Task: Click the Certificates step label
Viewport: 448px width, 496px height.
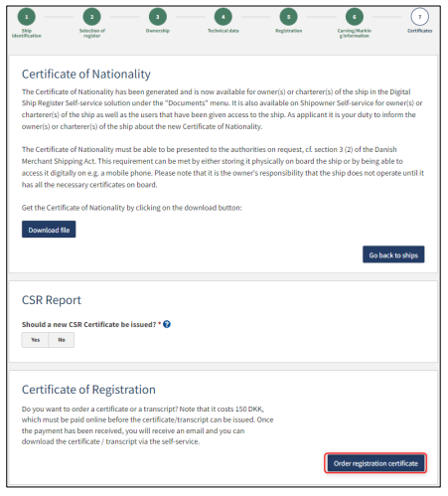Action: (x=420, y=31)
